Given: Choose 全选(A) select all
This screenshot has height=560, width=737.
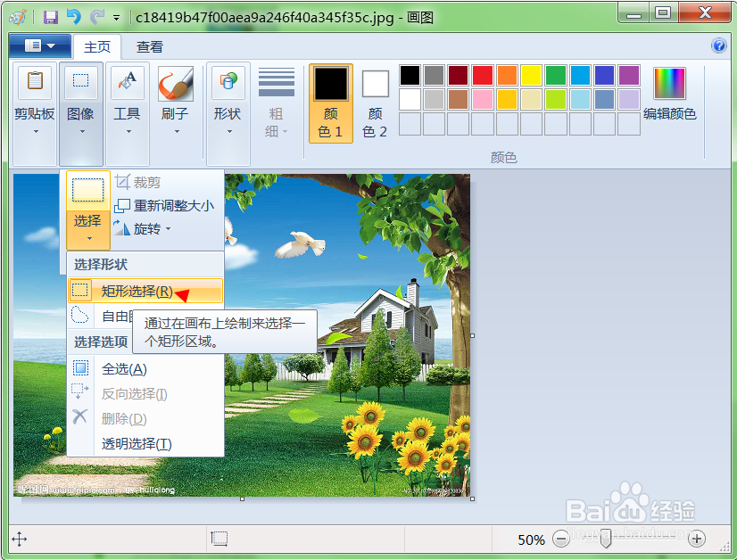Looking at the screenshot, I should [145, 369].
